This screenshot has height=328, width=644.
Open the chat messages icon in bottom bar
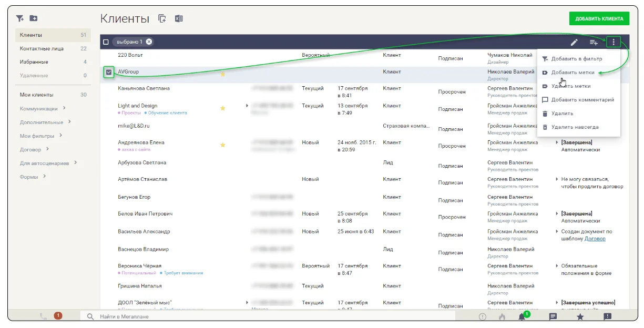pos(553,316)
